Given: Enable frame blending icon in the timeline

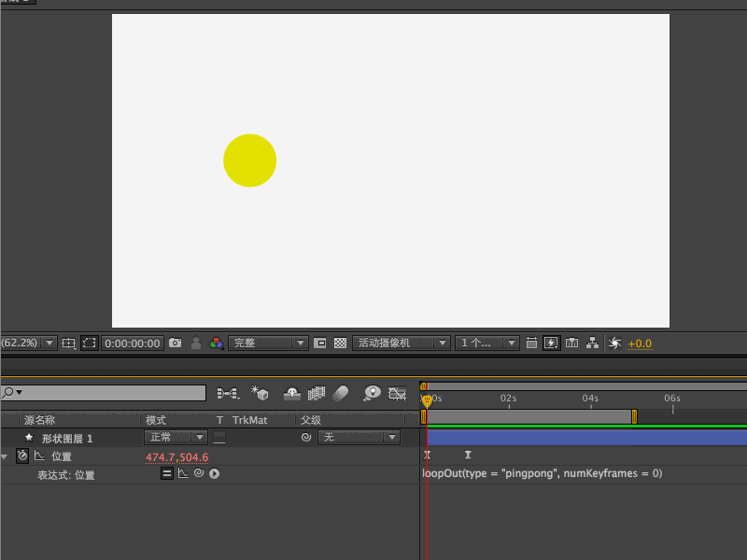Looking at the screenshot, I should tap(317, 393).
